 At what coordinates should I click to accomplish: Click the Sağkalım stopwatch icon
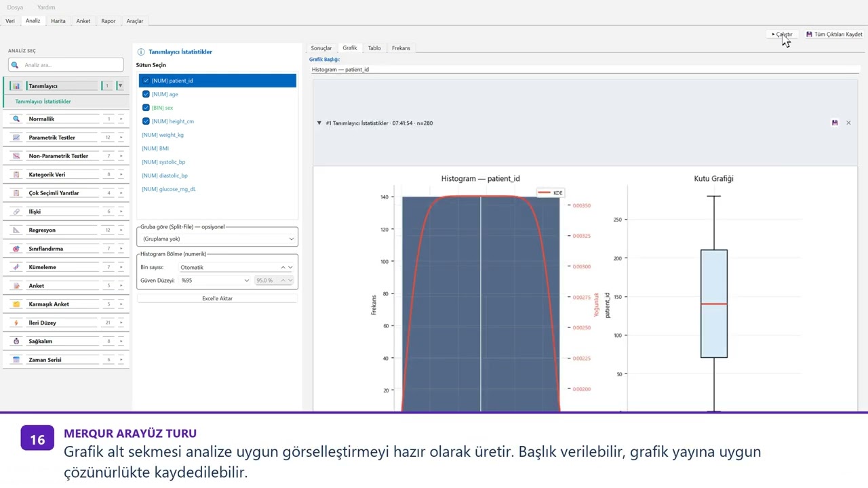coord(17,342)
